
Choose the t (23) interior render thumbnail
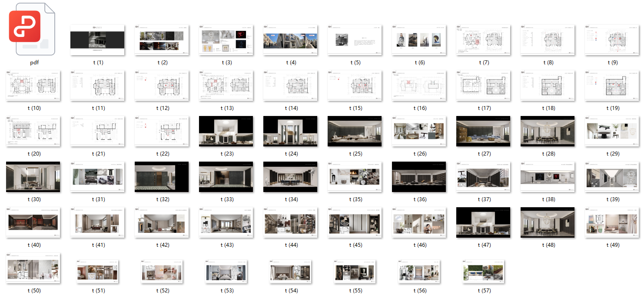(x=226, y=131)
